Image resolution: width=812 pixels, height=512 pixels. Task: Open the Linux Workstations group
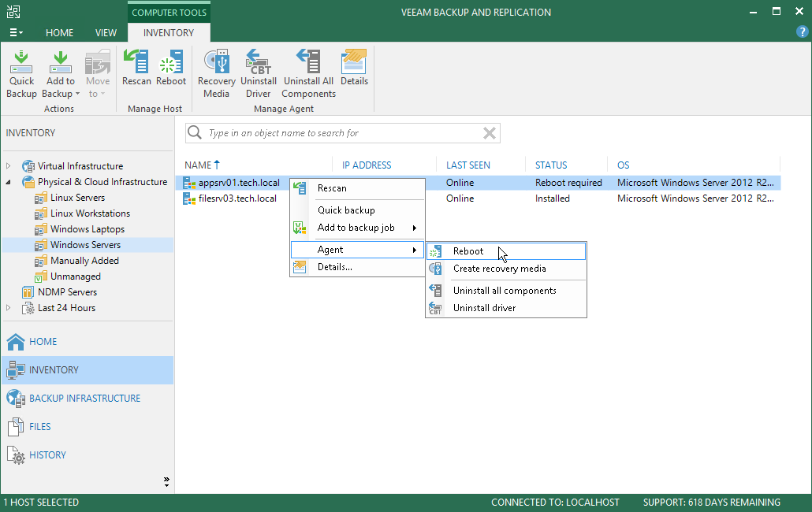[90, 213]
